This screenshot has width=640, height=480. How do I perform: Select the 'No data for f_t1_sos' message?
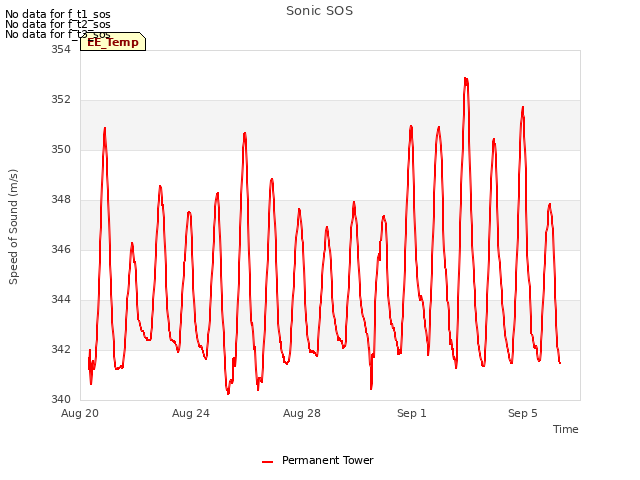click(58, 14)
